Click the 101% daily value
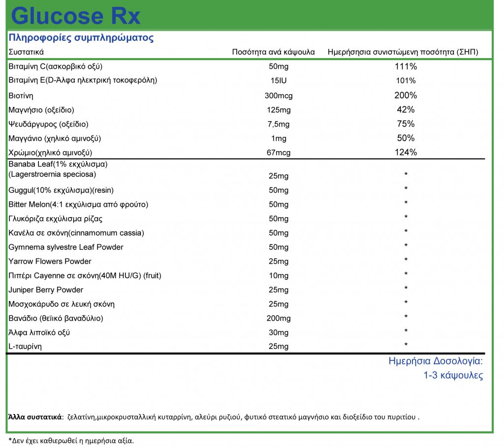Screen dimensions: 504x447 click(x=406, y=81)
